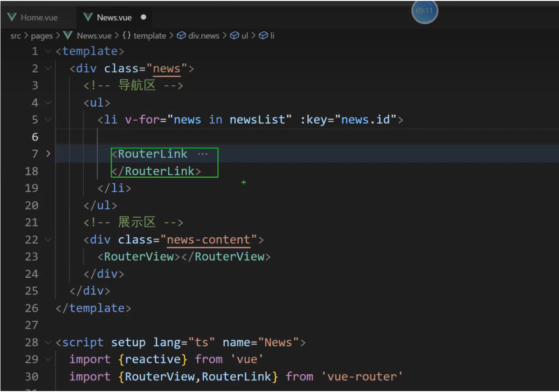Viewport: 559px width, 392px height.
Task: Click the Vue icon on Home.vue tab
Action: pyautogui.click(x=12, y=17)
